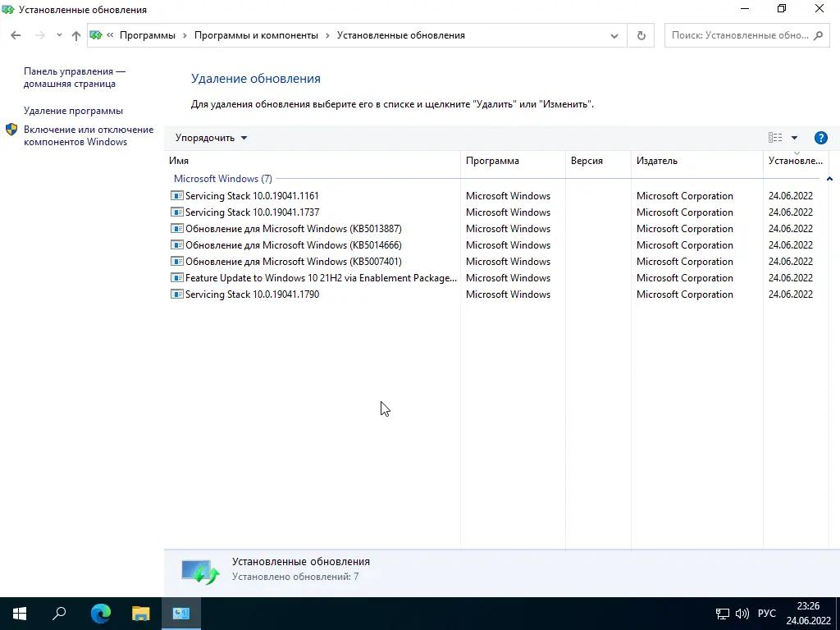Sort by the Установлено column header

796,161
